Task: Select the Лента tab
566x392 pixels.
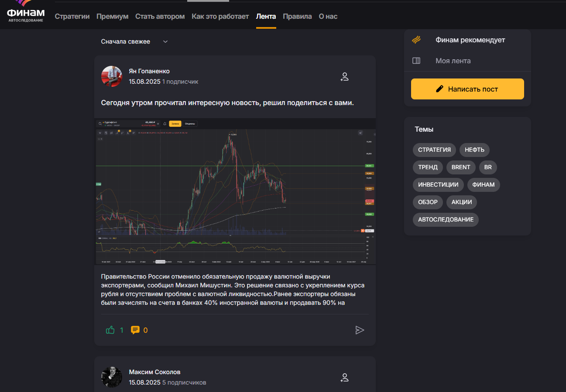Action: pyautogui.click(x=266, y=17)
